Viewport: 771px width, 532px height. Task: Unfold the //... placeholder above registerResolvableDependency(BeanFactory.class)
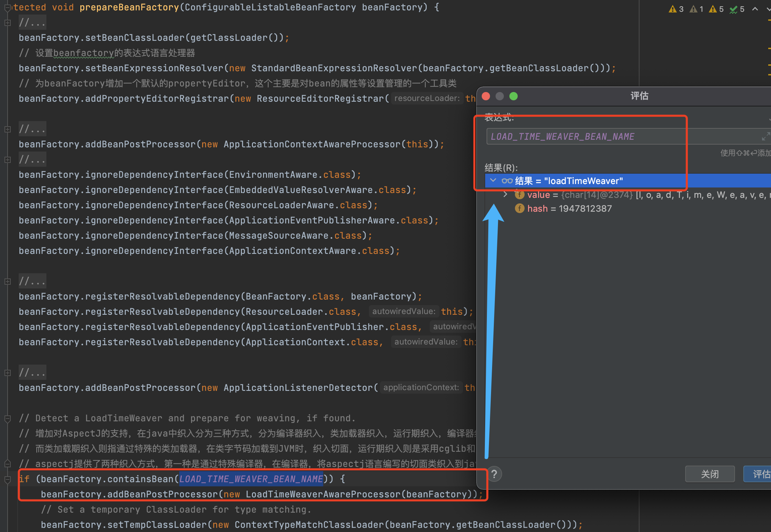[x=32, y=281]
